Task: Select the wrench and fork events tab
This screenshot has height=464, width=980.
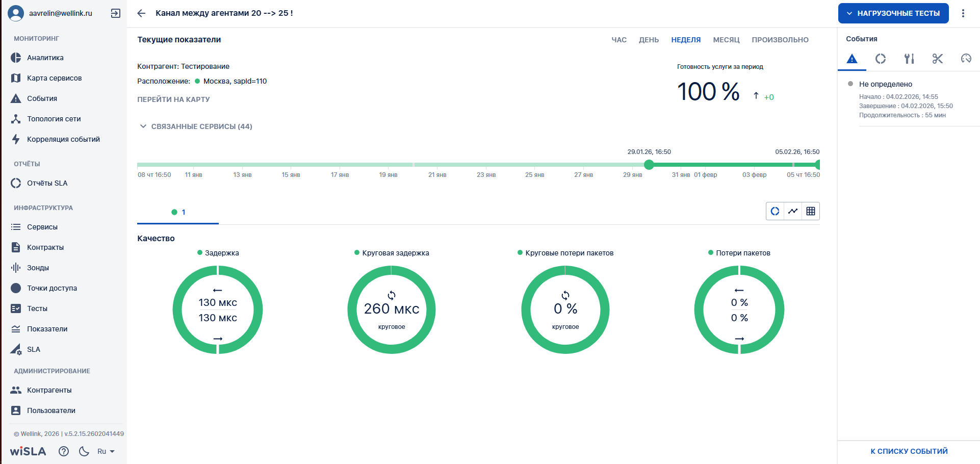Action: point(909,59)
